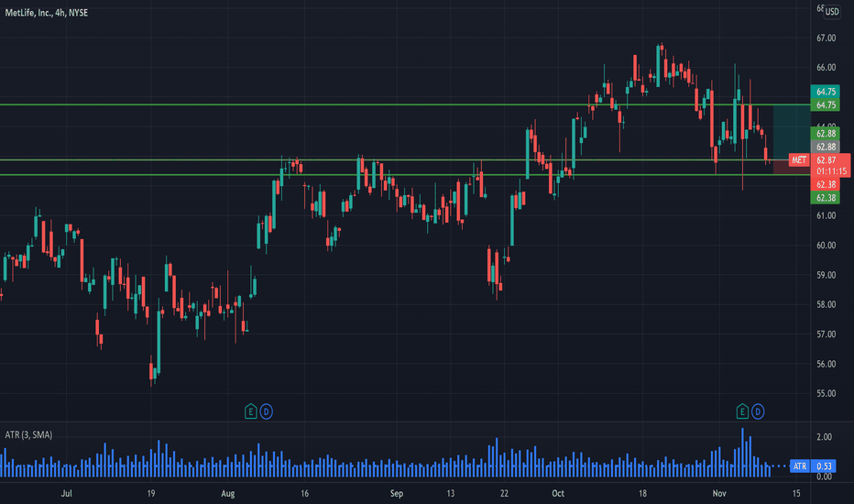The image size is (854, 504).
Task: Click the 67.00 price axis label
Action: pos(826,38)
